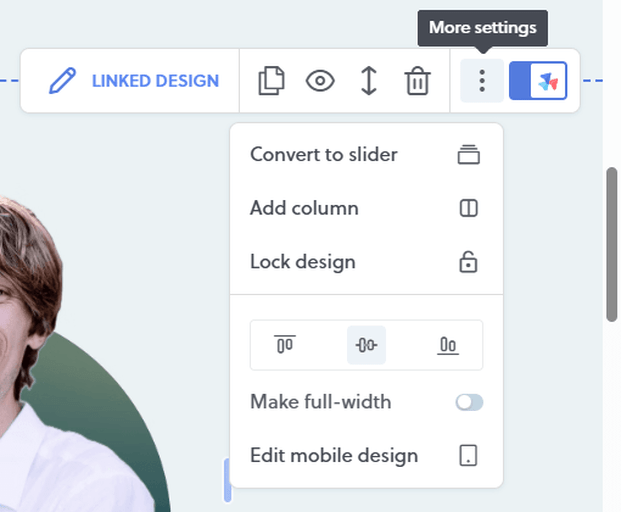Screen dimensions: 621x512
Task: Select Lock design menu entry
Action: (x=303, y=262)
